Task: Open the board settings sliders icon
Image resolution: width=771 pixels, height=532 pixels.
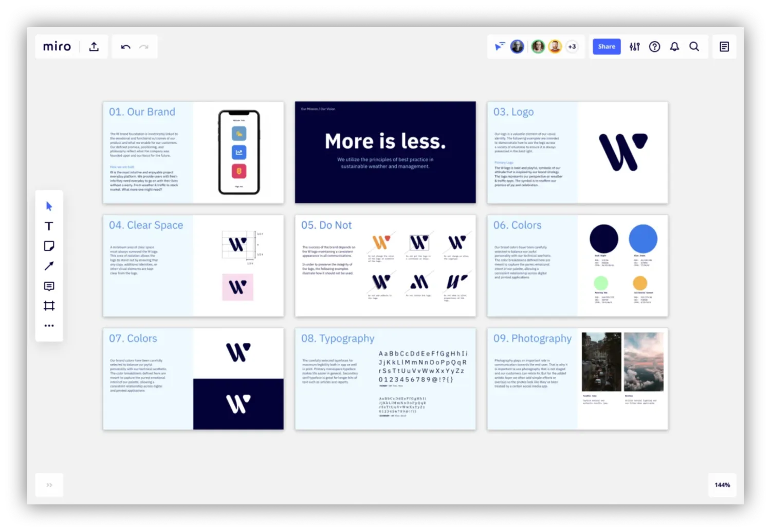Action: coord(635,47)
